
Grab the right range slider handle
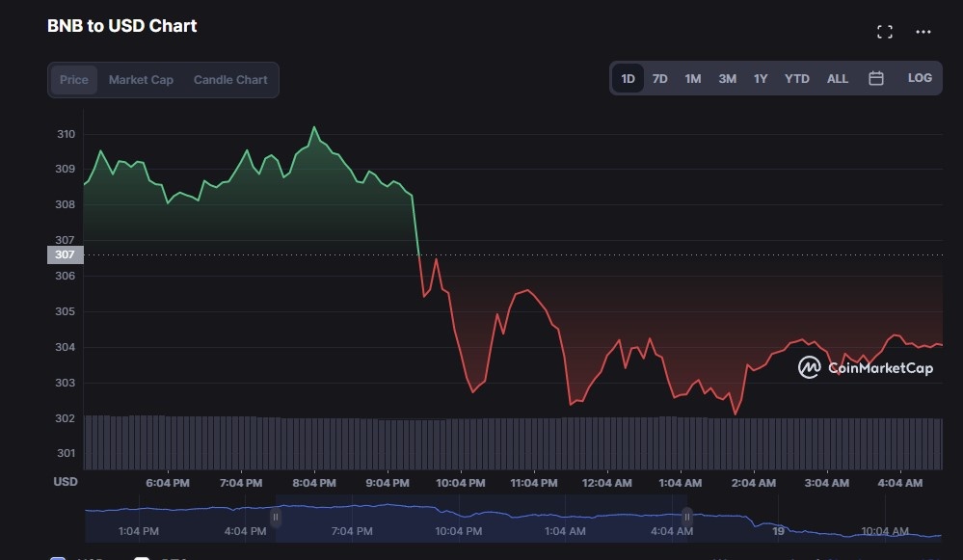coord(687,518)
